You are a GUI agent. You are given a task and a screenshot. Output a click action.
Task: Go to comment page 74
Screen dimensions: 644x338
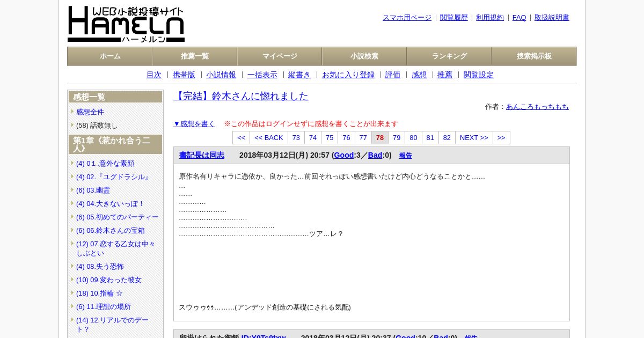313,138
